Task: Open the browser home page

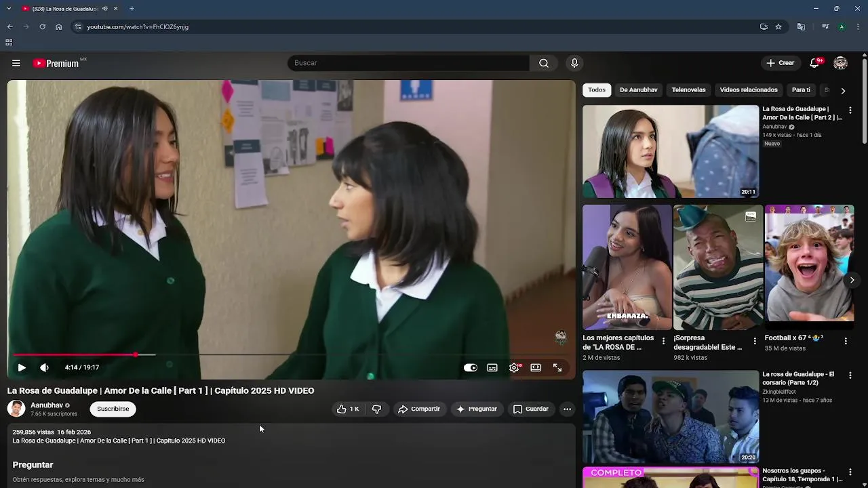Action: click(58, 26)
